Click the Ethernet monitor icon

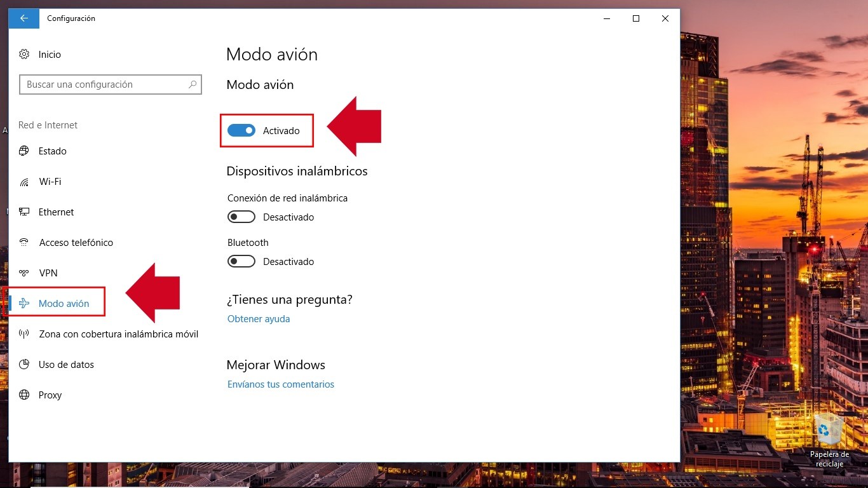pyautogui.click(x=24, y=212)
